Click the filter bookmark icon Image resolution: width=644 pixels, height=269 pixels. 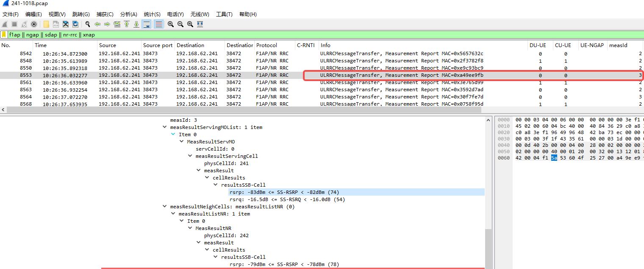(4, 35)
